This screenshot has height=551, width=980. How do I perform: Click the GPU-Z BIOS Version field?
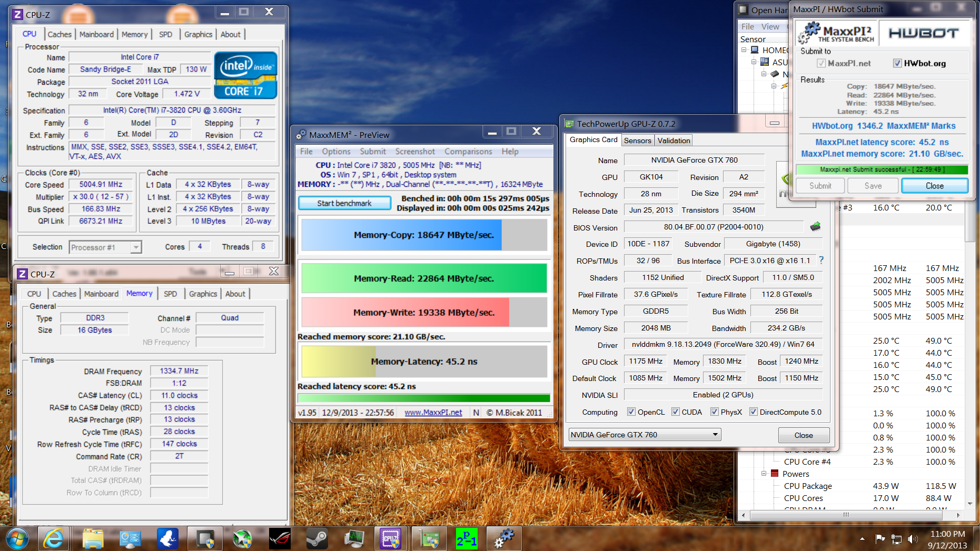(x=714, y=227)
